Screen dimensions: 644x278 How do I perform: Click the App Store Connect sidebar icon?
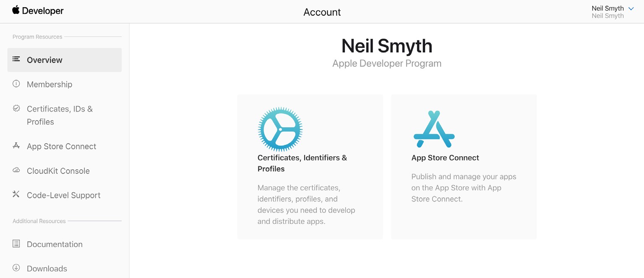(16, 145)
